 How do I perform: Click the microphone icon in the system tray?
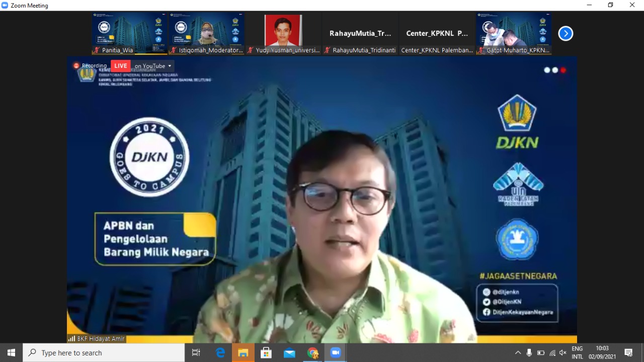point(529,352)
